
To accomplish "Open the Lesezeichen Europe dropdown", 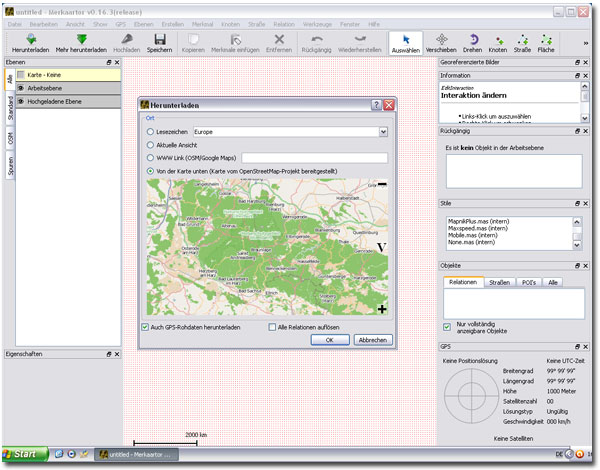I will pos(383,131).
